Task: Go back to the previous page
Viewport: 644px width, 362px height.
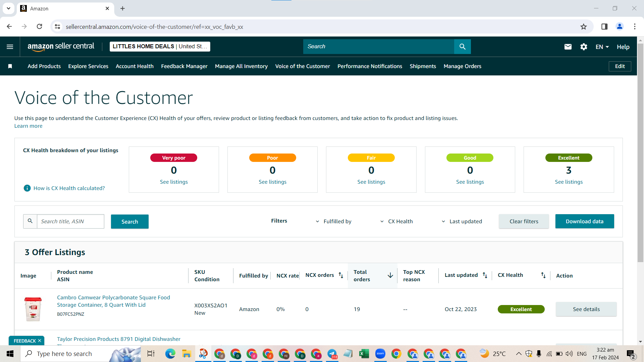Action: tap(9, 26)
